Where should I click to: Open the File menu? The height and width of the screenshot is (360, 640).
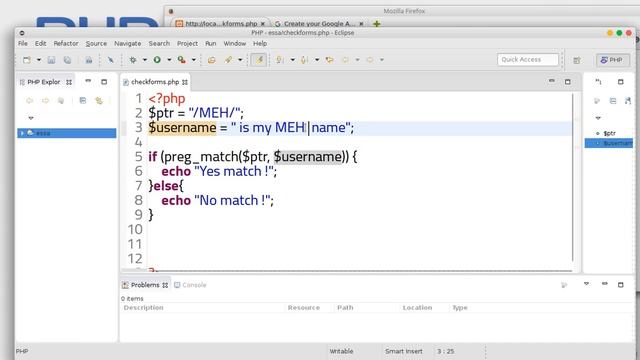click(x=23, y=43)
